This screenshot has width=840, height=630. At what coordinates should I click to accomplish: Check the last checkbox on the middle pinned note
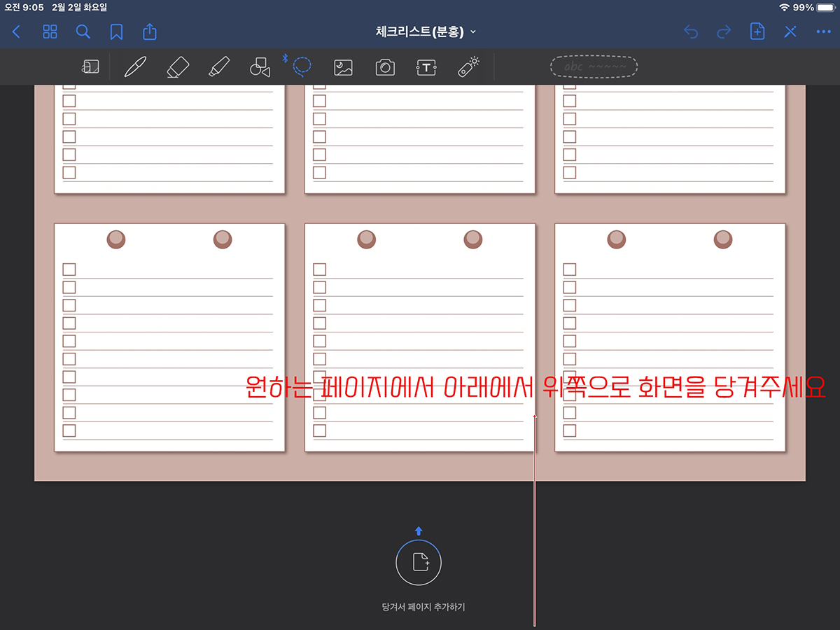coord(319,430)
